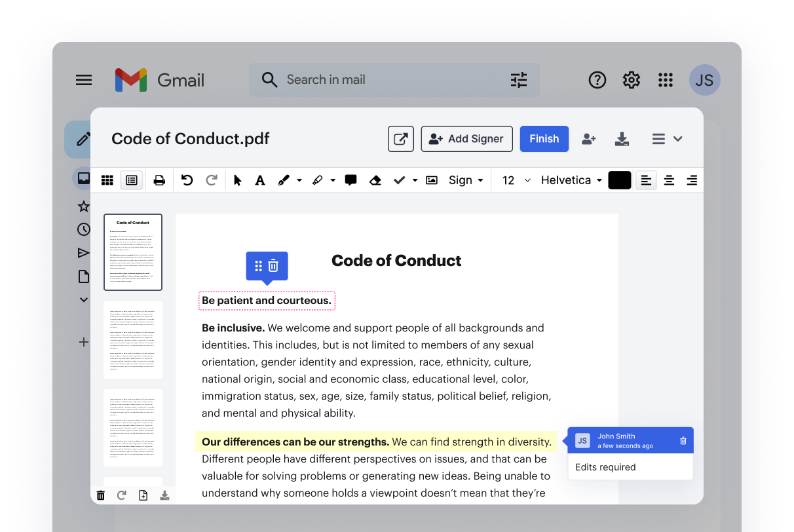Toggle the page list sidebar view

pos(132,180)
